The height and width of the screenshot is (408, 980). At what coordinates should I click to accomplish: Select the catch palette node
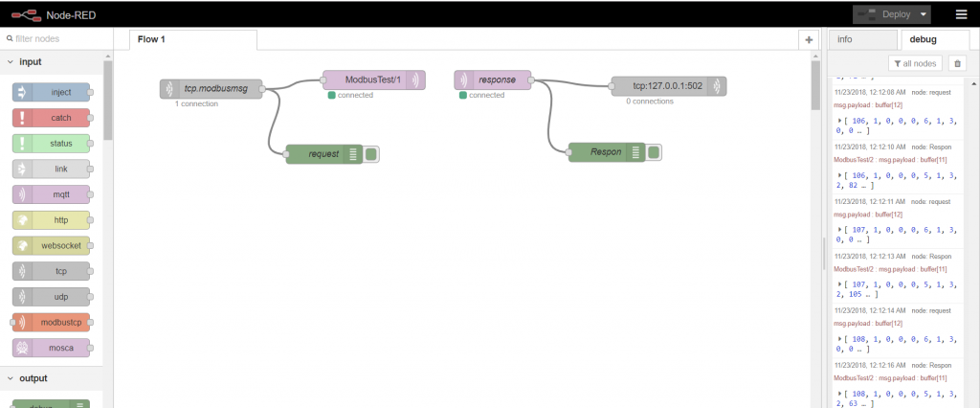52,118
